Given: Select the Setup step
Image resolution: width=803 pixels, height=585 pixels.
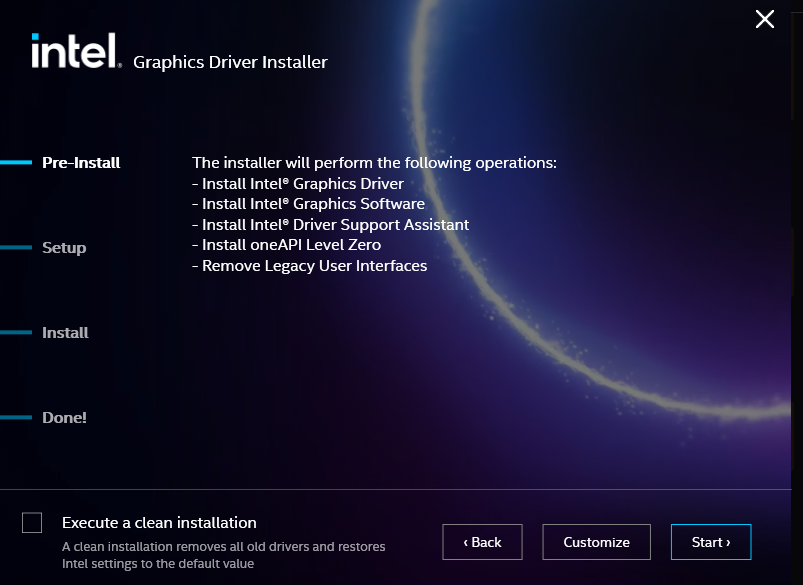Looking at the screenshot, I should [x=64, y=248].
